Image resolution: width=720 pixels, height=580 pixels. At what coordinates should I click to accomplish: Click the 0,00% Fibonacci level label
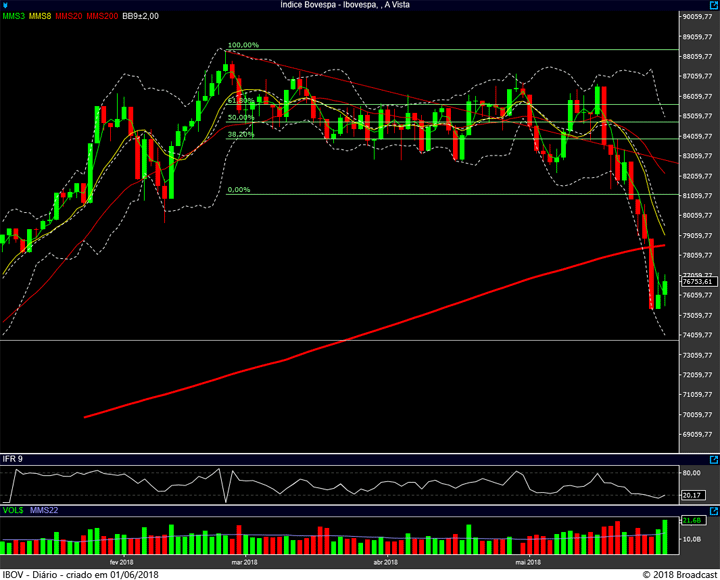point(239,190)
